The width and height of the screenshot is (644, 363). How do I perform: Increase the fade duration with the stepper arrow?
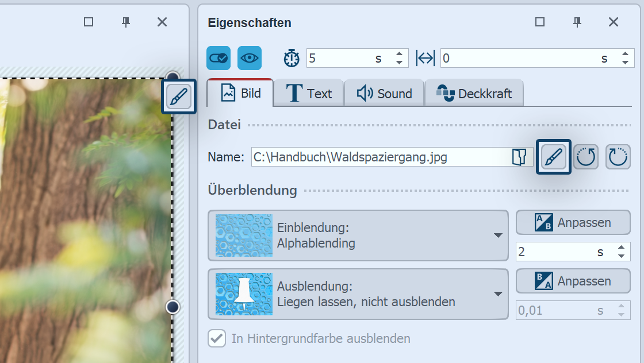(x=622, y=248)
